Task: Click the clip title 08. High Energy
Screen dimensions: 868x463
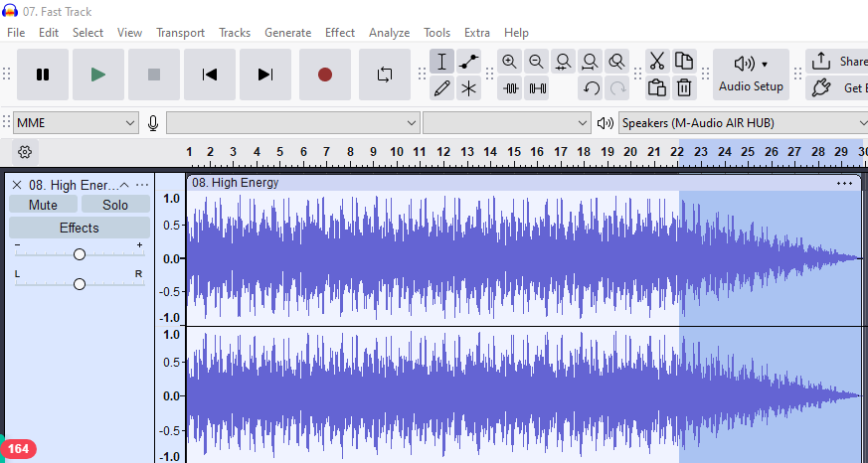Action: (x=236, y=183)
